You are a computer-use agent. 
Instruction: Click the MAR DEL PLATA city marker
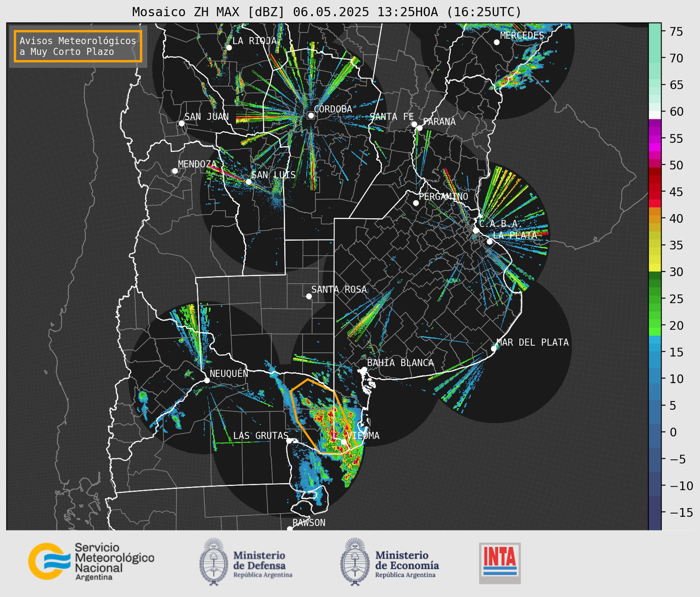[494, 348]
